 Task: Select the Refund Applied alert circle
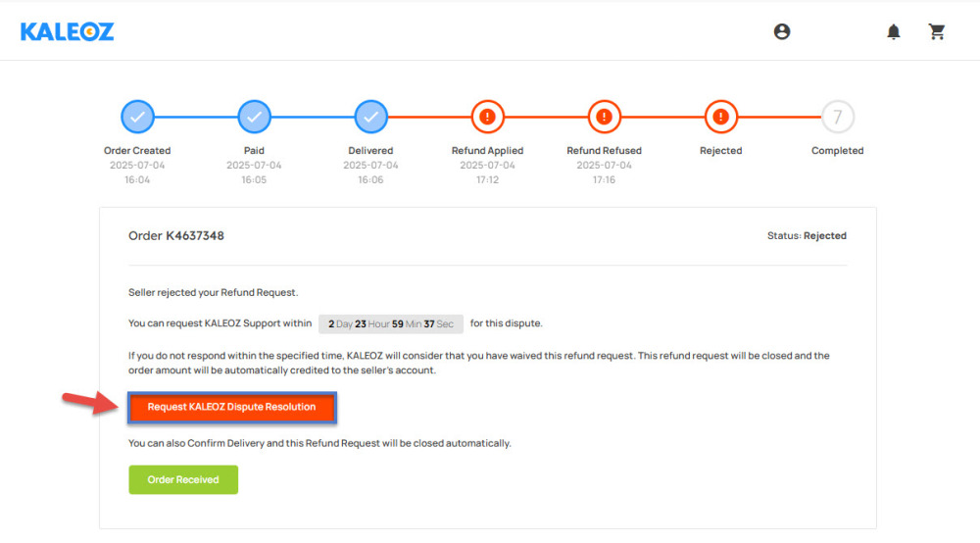pyautogui.click(x=487, y=117)
